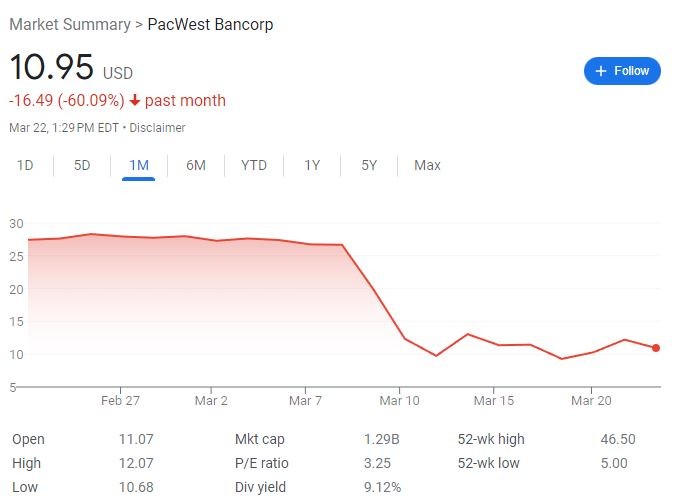Select the 1D time range tab

pos(25,165)
